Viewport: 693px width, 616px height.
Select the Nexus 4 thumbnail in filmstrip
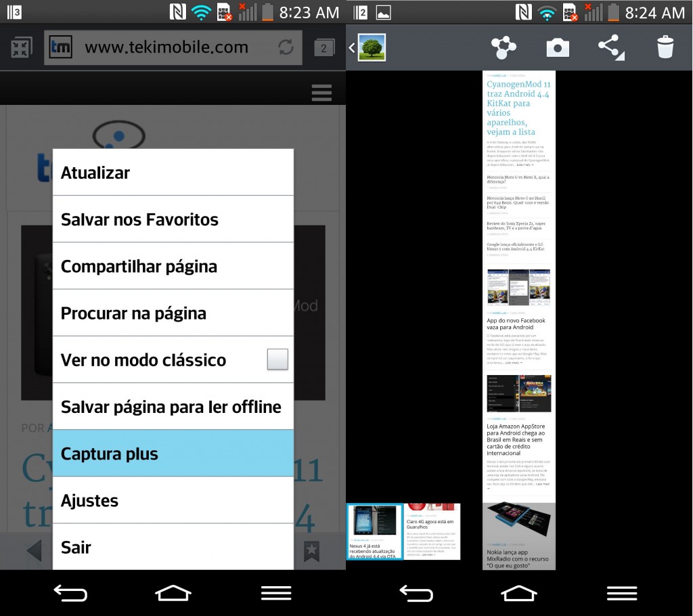click(375, 531)
